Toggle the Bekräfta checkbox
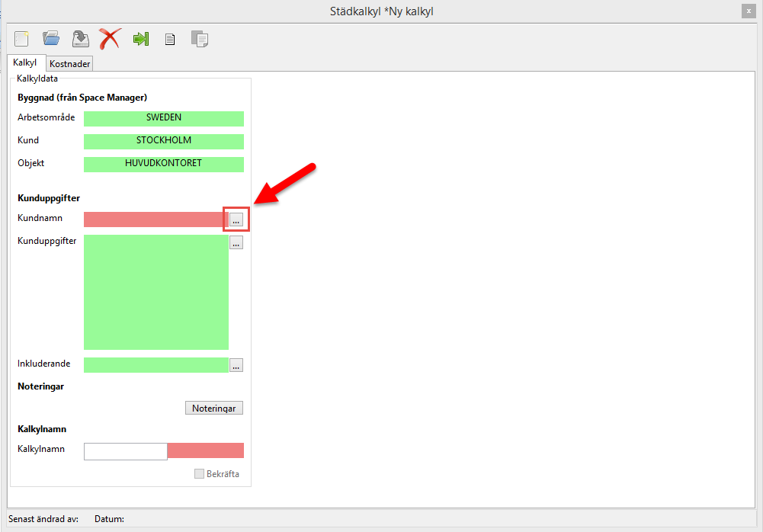 tap(200, 474)
